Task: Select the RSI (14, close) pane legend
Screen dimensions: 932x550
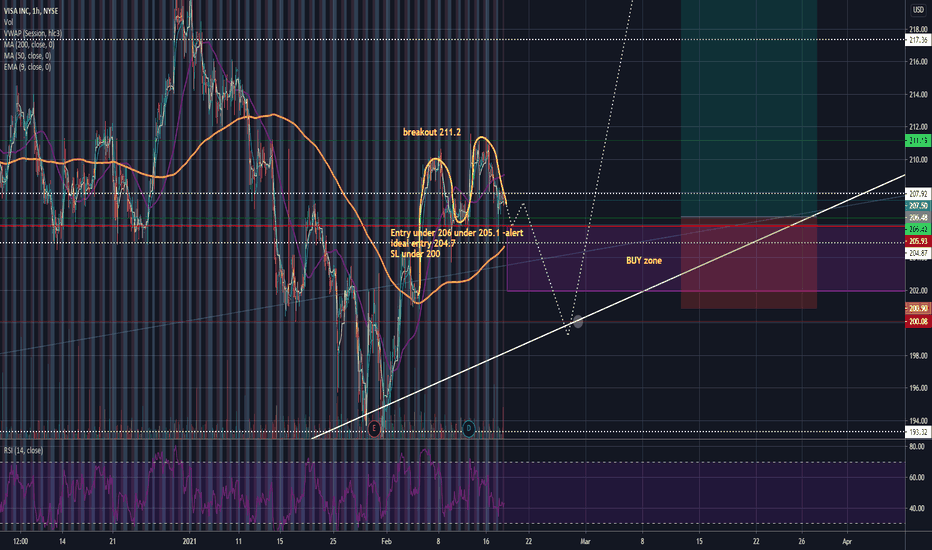Action: [x=23, y=450]
